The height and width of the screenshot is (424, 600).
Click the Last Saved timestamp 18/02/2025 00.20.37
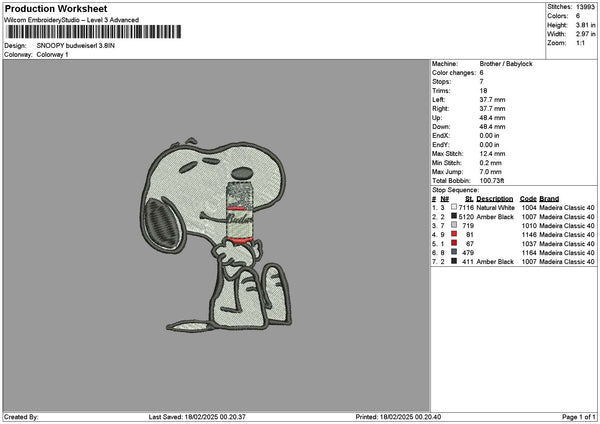pyautogui.click(x=215, y=417)
